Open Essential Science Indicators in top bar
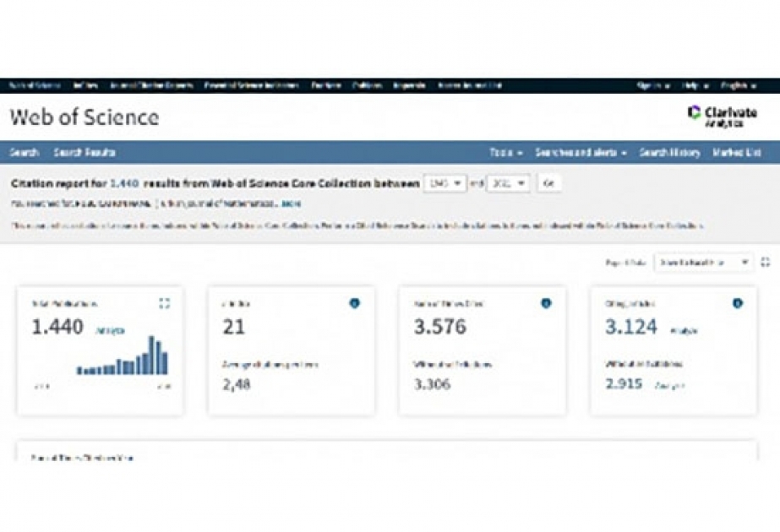 pyautogui.click(x=252, y=85)
